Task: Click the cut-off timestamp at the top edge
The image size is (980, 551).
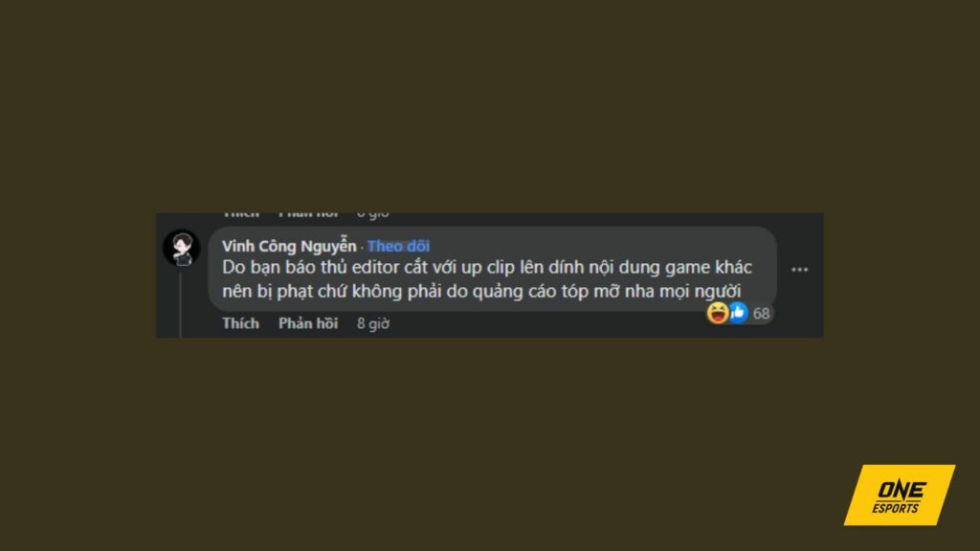Action: pos(373,215)
